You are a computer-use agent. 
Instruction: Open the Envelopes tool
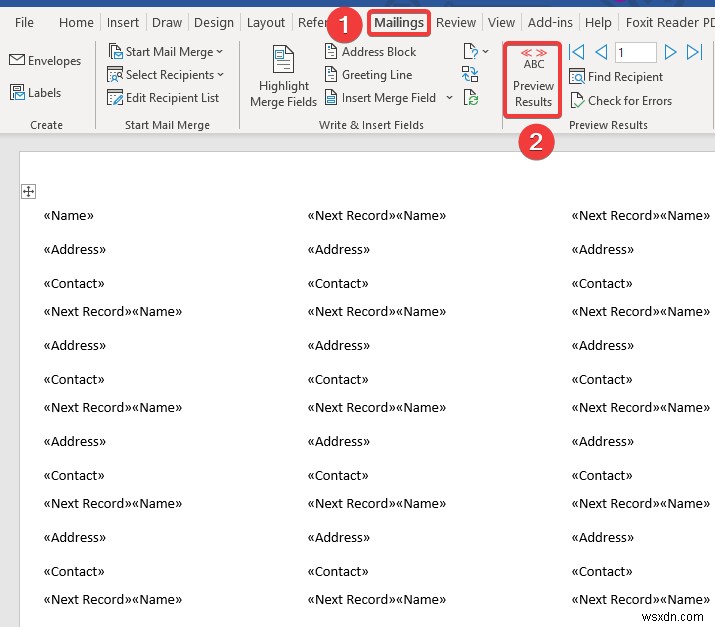[x=45, y=60]
